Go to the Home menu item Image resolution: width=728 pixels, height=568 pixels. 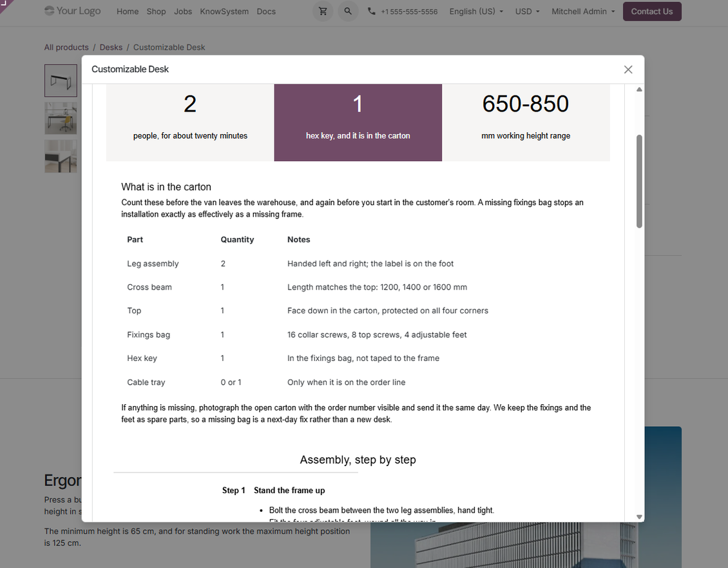(128, 11)
